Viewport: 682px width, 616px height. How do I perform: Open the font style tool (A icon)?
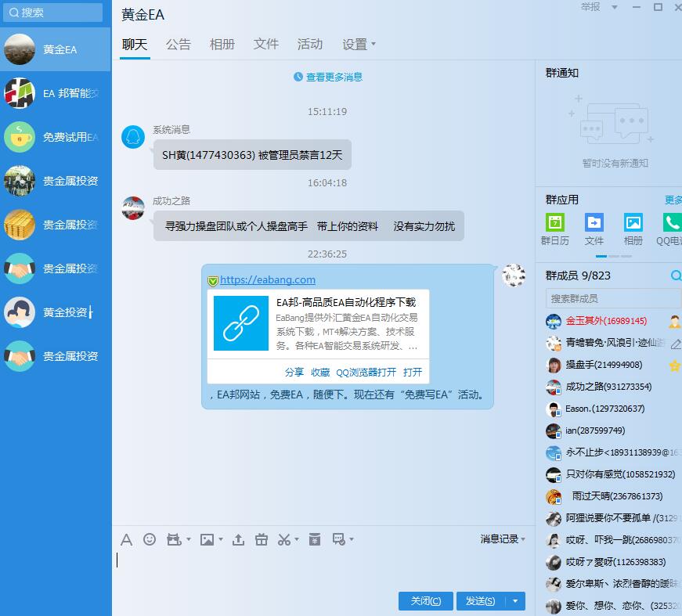point(126,539)
